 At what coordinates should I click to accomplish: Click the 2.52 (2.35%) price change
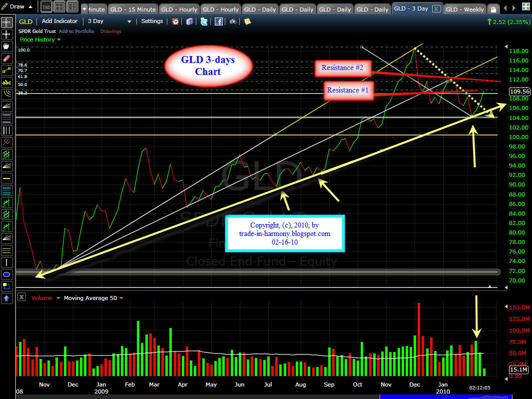pyautogui.click(x=508, y=21)
